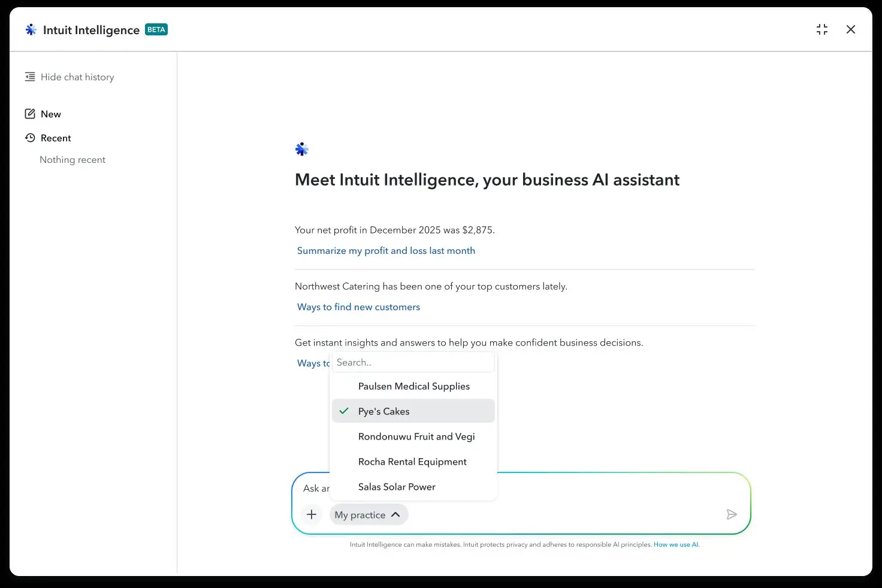Choose Paulsen Medical Supplies from list

(x=413, y=386)
